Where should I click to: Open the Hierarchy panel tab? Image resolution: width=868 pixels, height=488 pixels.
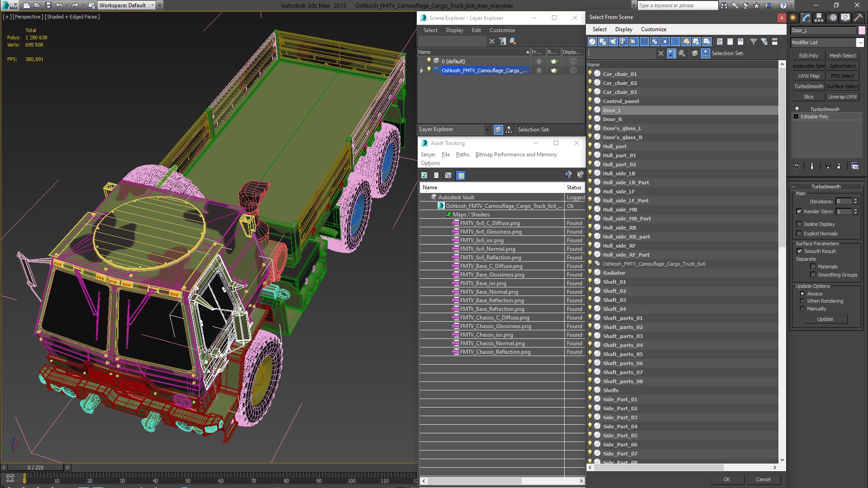(x=819, y=18)
